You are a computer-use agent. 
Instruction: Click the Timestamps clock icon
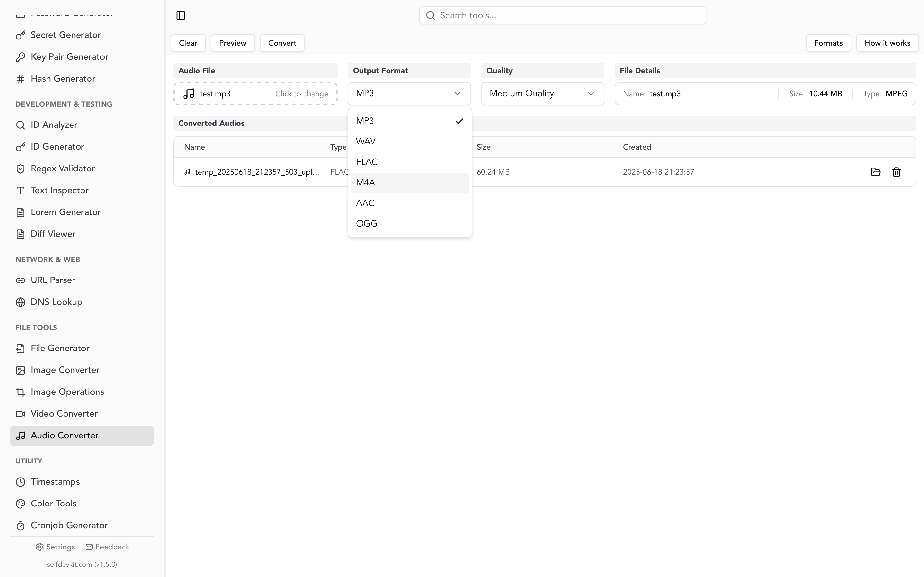[21, 482]
